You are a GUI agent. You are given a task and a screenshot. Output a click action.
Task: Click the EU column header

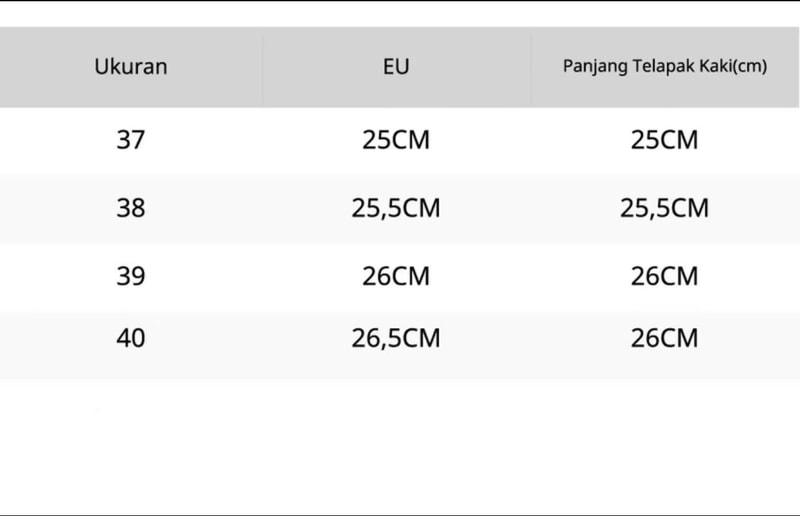396,67
